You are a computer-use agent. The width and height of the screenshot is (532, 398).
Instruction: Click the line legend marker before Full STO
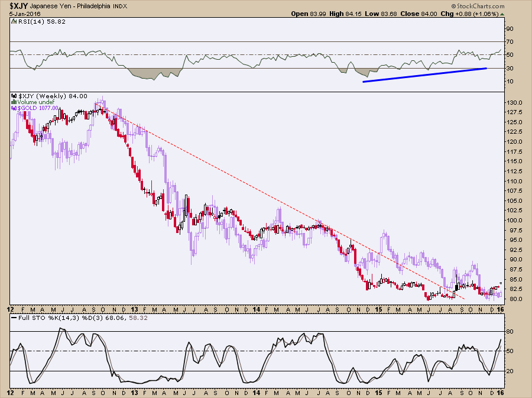(x=14, y=318)
